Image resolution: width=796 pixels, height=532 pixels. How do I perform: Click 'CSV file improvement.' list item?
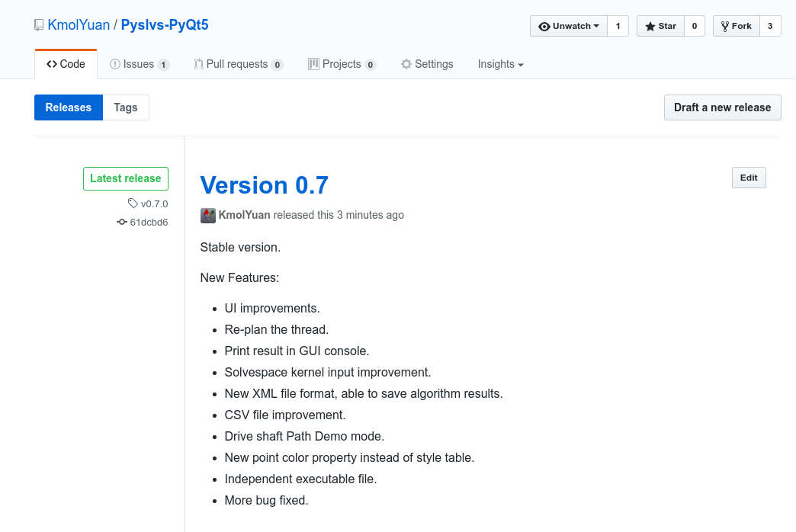click(x=285, y=415)
